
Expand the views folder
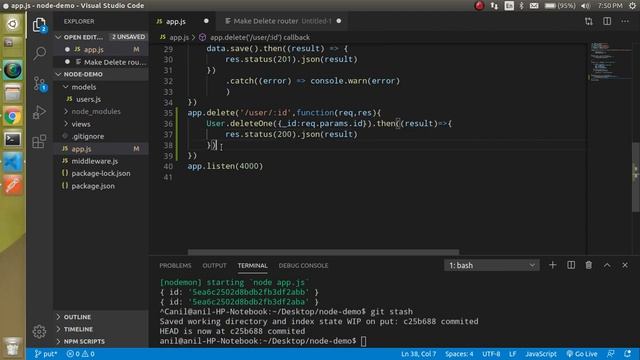coord(101,124)
